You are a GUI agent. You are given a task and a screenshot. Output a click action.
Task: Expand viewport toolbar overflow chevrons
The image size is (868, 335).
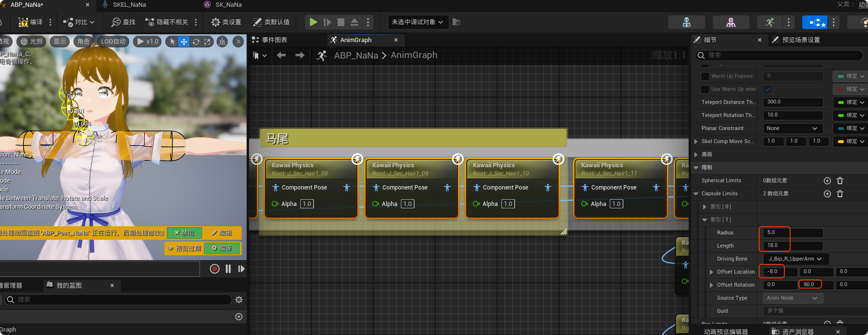[x=238, y=42]
